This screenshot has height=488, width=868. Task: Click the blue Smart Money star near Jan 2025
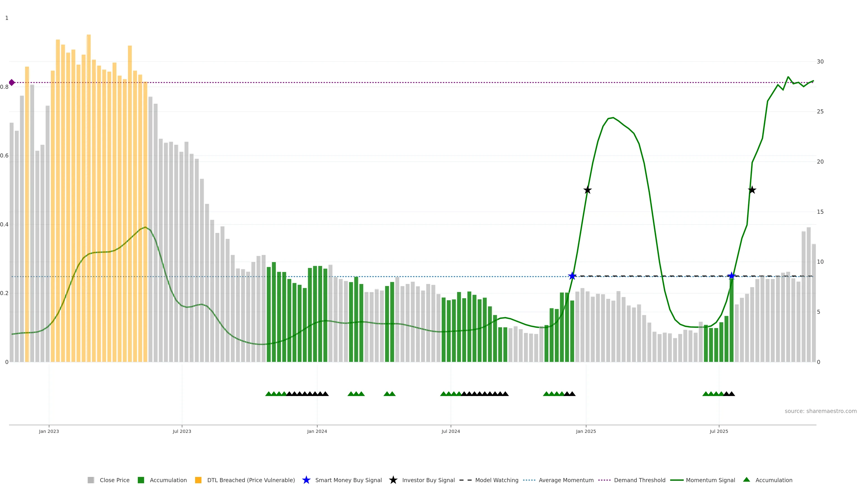572,276
